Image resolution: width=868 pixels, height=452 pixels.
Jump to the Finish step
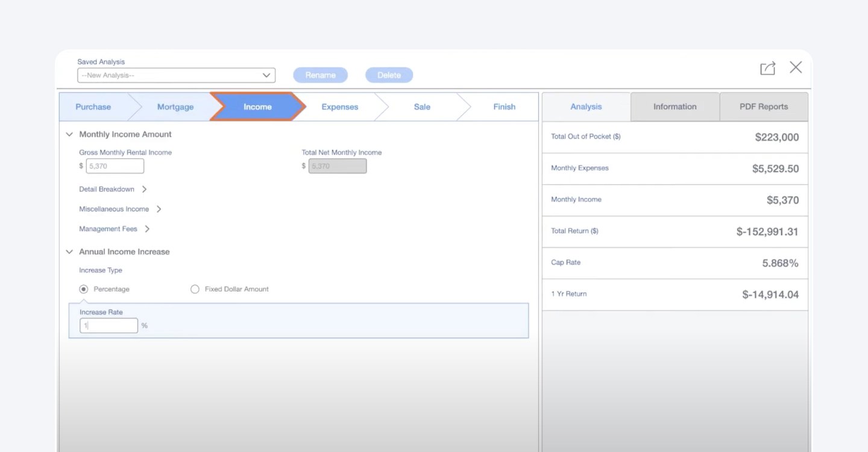tap(504, 107)
